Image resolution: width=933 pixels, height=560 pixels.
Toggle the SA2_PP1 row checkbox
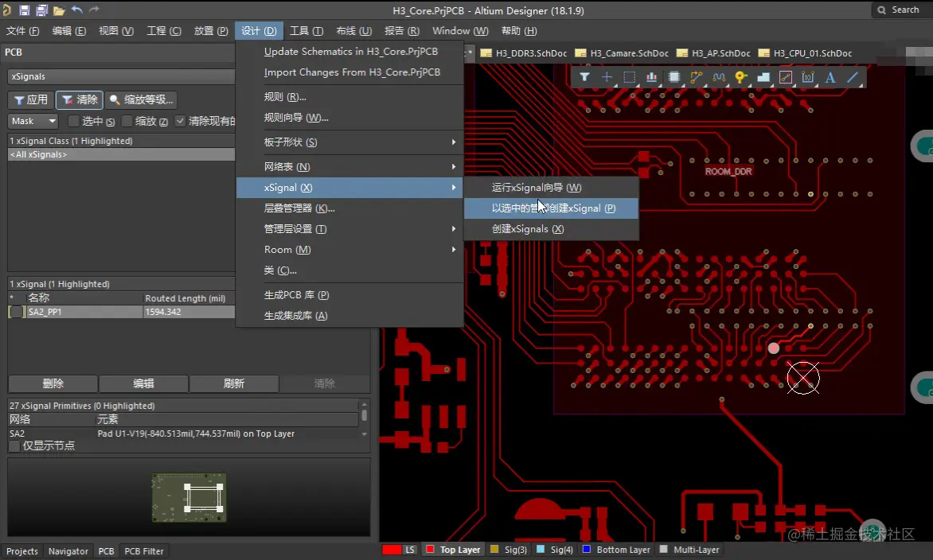click(17, 312)
